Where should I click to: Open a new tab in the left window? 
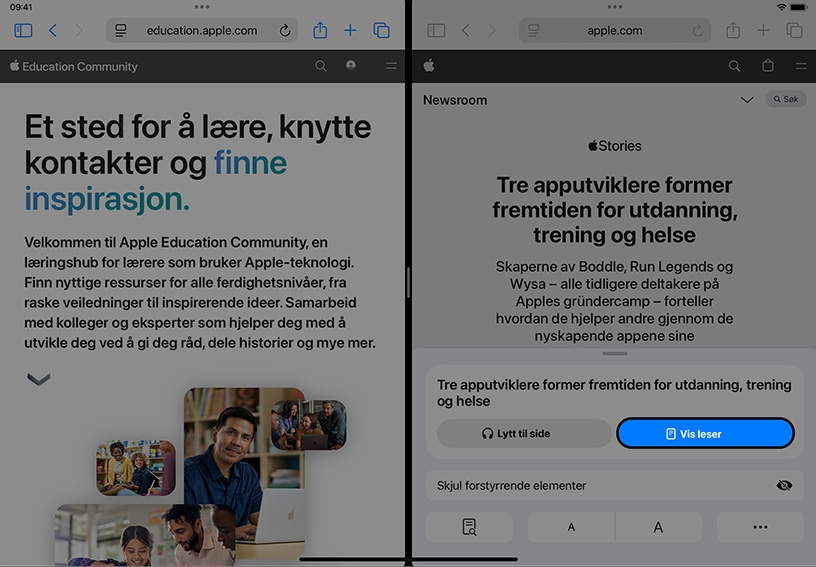click(x=350, y=31)
